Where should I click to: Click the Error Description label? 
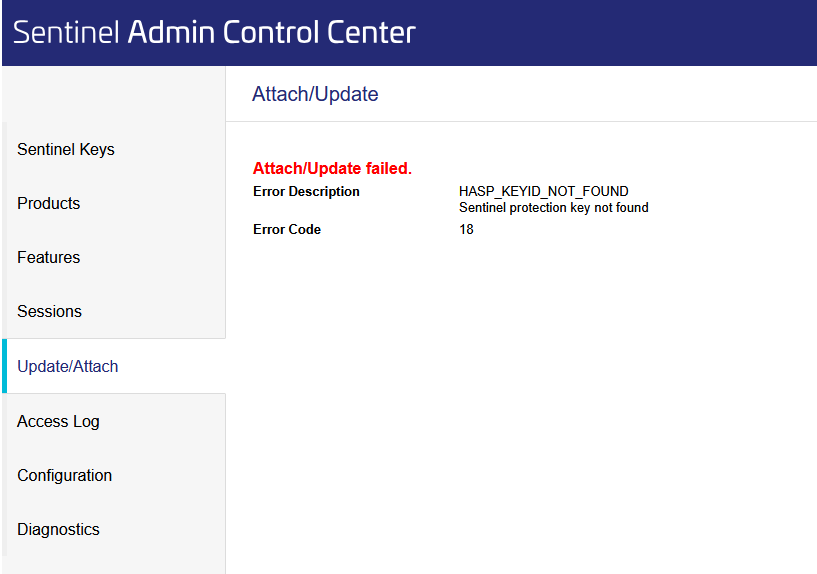point(306,192)
